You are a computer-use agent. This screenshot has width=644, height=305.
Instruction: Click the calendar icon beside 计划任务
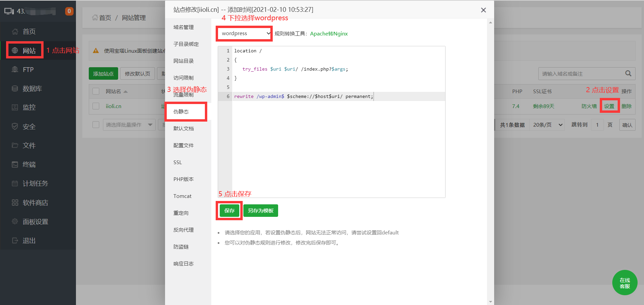[15, 183]
